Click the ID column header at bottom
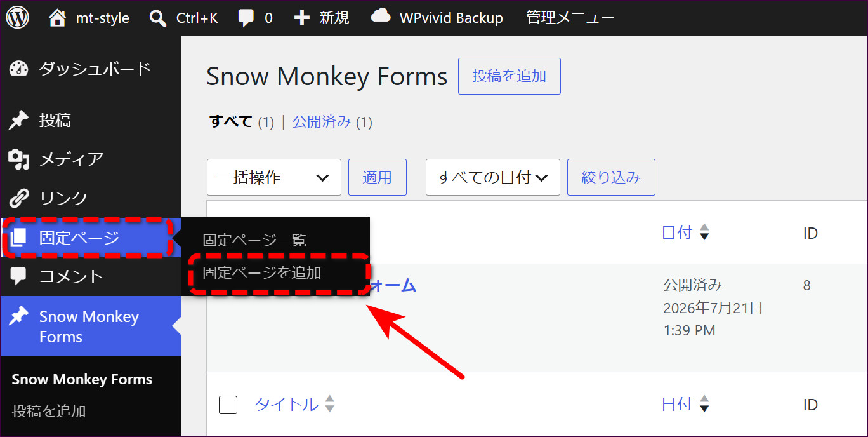 click(810, 405)
